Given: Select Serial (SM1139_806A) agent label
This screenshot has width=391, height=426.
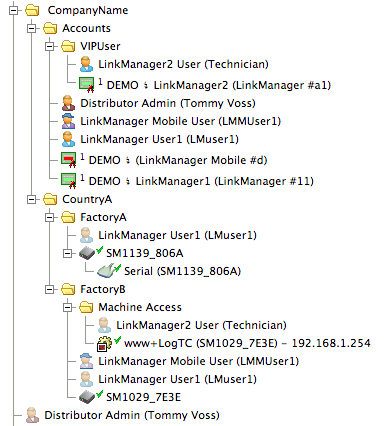Looking at the screenshot, I should (182, 271).
